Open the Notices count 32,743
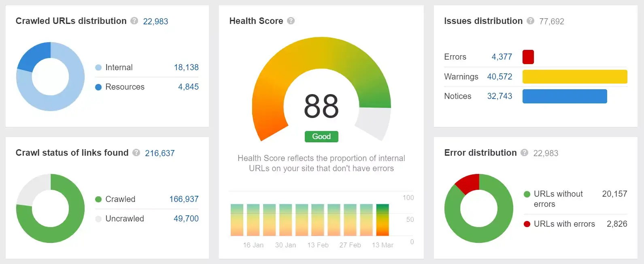The image size is (644, 264). [x=500, y=96]
